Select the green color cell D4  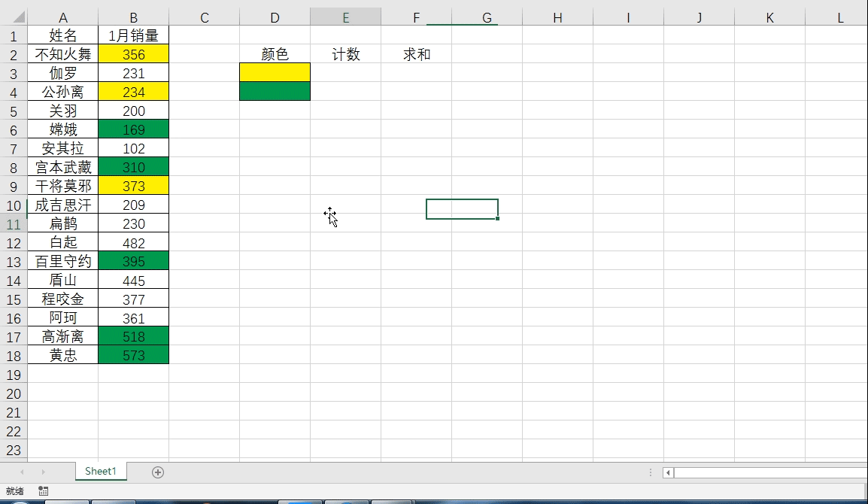tap(275, 91)
